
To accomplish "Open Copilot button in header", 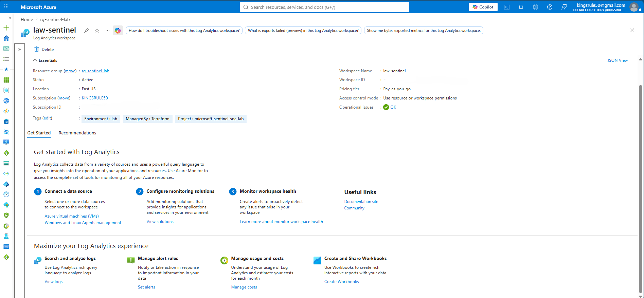I will tap(483, 7).
